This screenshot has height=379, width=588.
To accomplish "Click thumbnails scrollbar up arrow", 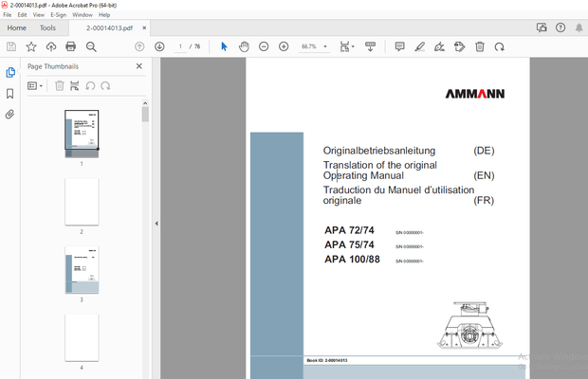I will coord(145,103).
